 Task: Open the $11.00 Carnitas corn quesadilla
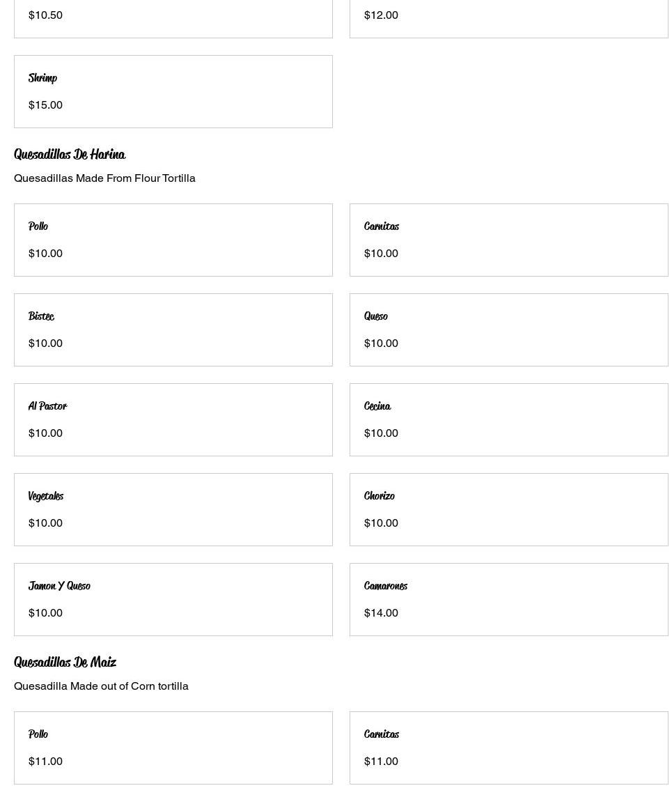tap(508, 748)
